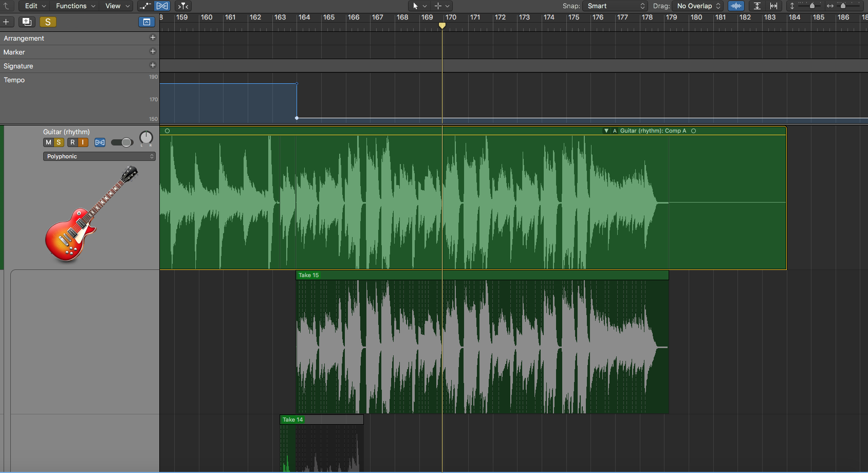Click the Duplicate Track button
This screenshot has width=868, height=473.
27,22
